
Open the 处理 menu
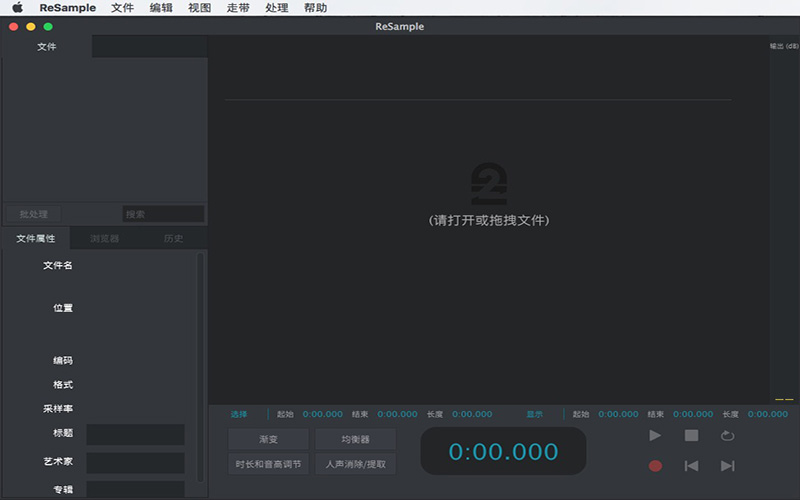point(277,8)
